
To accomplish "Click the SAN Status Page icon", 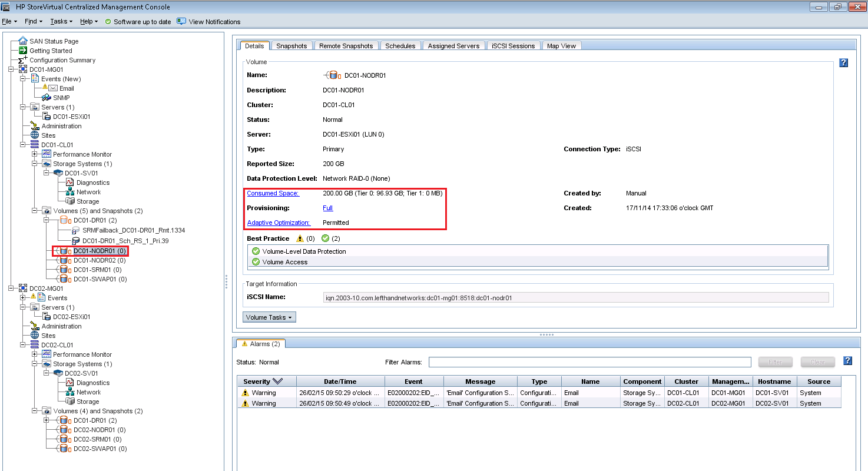I will coord(23,41).
